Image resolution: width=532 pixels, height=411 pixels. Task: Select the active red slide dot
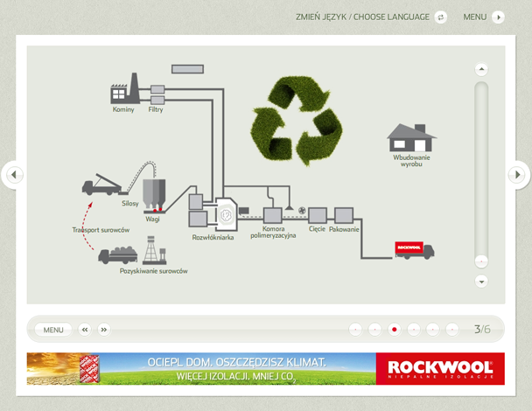click(394, 330)
